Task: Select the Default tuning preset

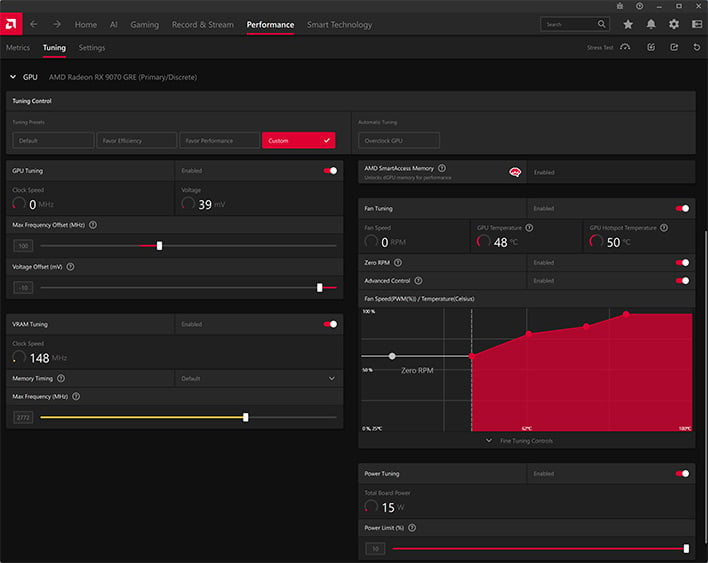Action: pos(53,140)
